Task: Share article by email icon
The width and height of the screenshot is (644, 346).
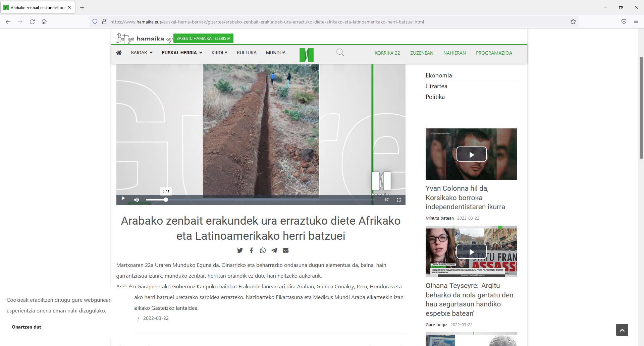Action: click(x=286, y=250)
